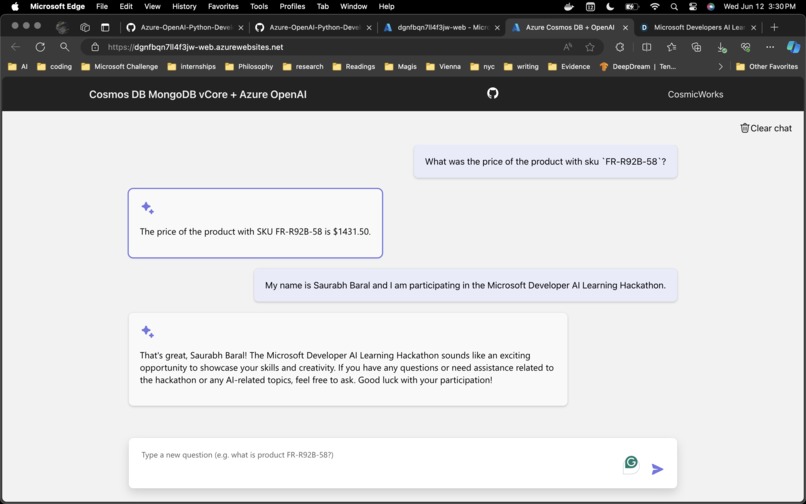806x504 pixels.
Task: Open the History menu
Action: tap(184, 7)
